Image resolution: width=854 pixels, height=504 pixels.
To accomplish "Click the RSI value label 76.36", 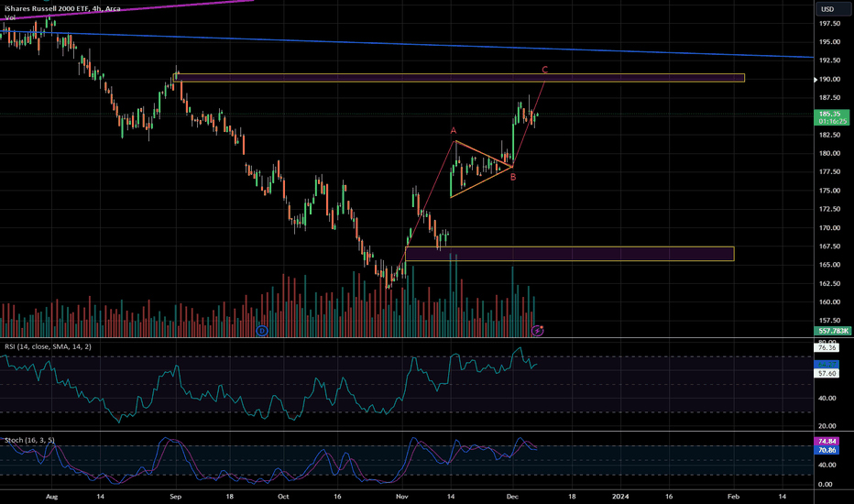I will click(827, 347).
